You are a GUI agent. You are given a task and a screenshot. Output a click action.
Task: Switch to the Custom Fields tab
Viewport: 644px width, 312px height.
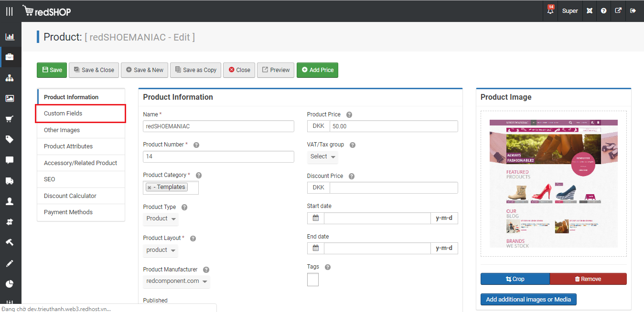[x=81, y=114]
